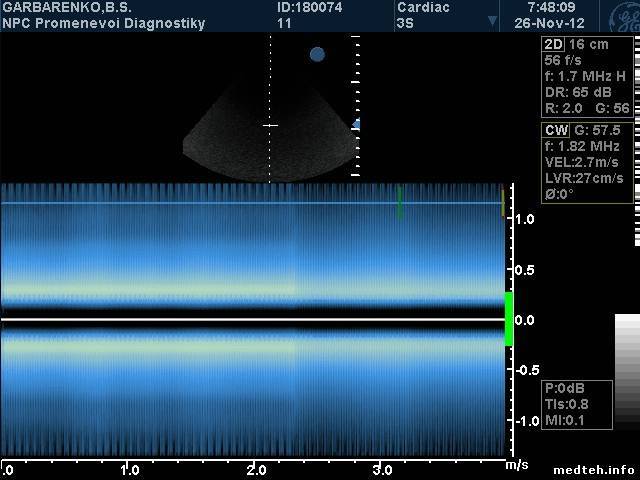Select the CW cursor crosshair on sector
This screenshot has height=480, width=640.
click(x=270, y=125)
